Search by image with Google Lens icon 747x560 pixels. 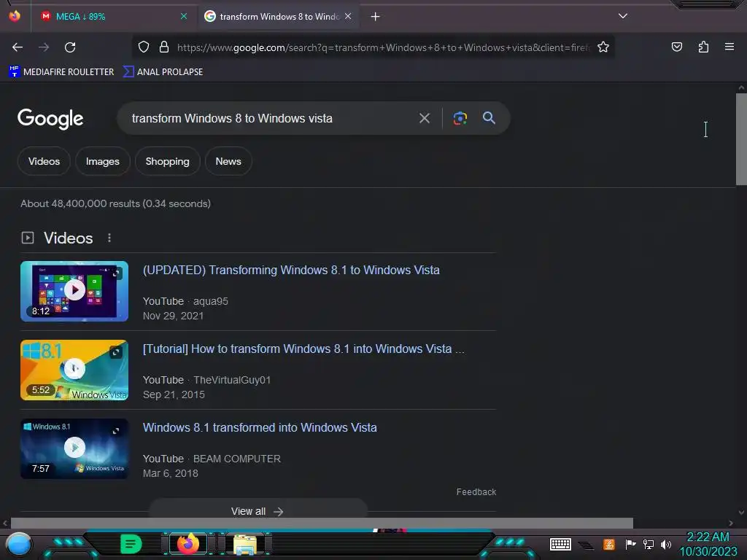tap(460, 118)
